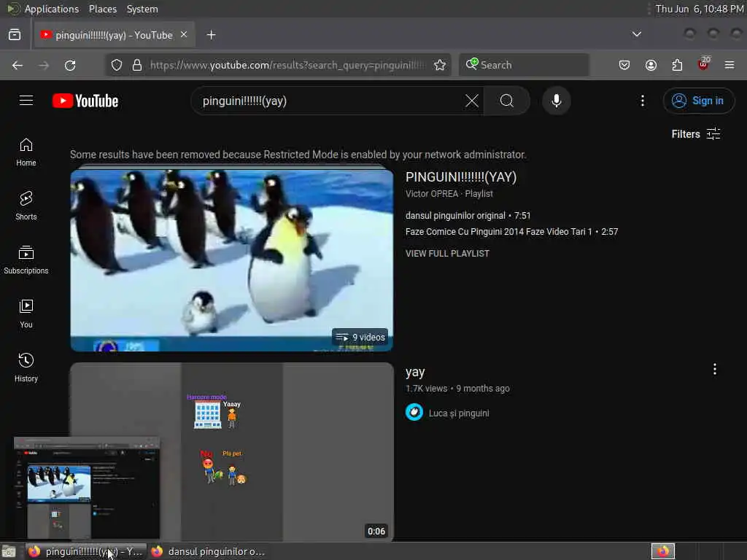Reload the current page

(70, 65)
